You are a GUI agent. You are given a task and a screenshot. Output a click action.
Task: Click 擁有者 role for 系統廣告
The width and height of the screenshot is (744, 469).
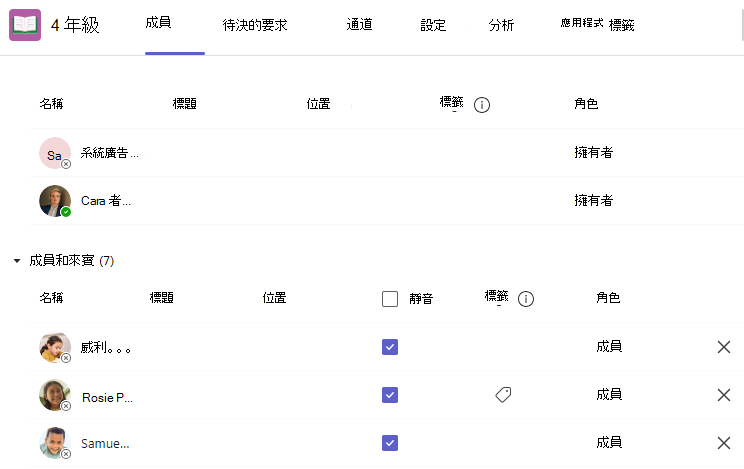point(594,152)
